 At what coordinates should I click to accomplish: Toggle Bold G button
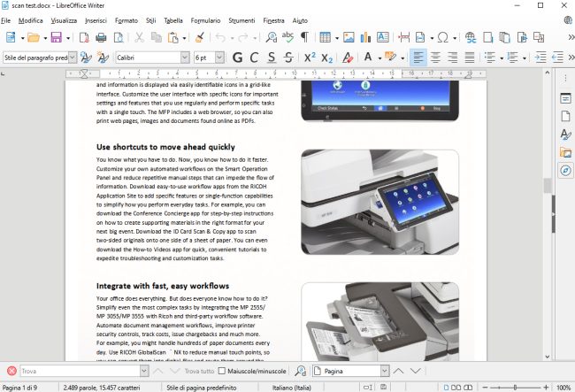237,58
